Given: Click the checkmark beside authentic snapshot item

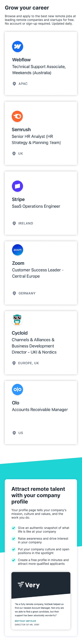Looking at the screenshot, I should pos(14,528).
